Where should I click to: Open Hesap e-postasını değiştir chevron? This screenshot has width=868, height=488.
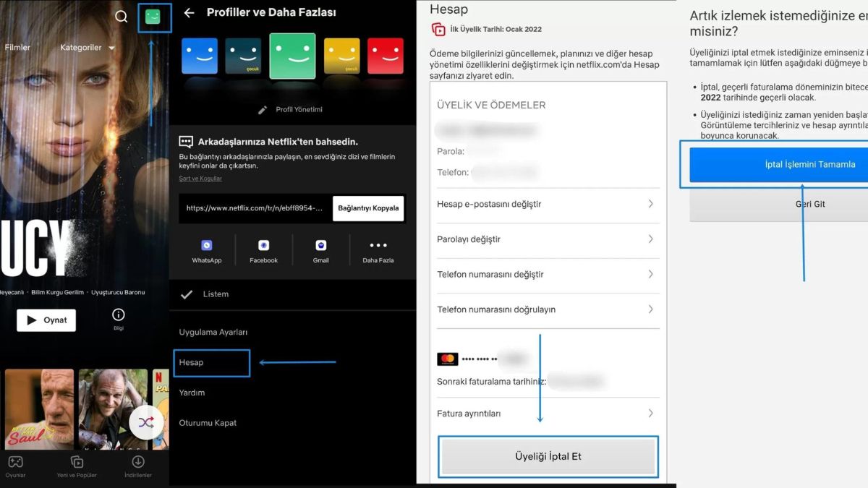tap(650, 205)
